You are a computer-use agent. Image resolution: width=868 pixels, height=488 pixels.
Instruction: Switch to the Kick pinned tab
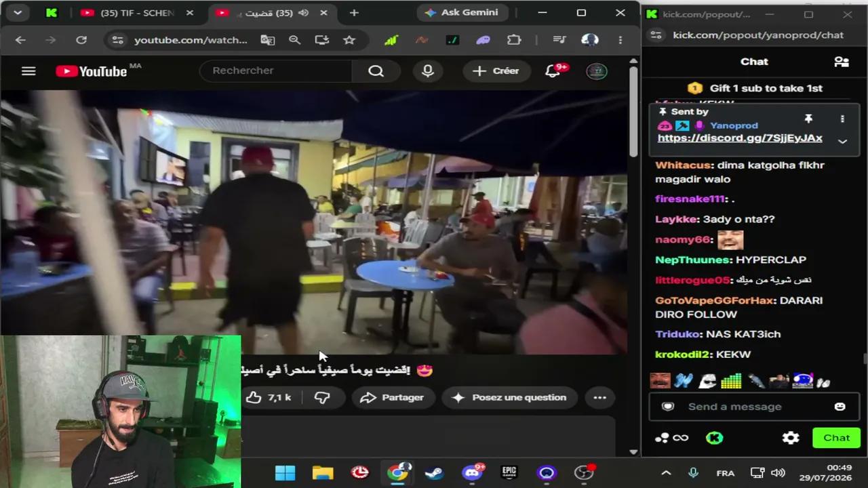(x=52, y=13)
